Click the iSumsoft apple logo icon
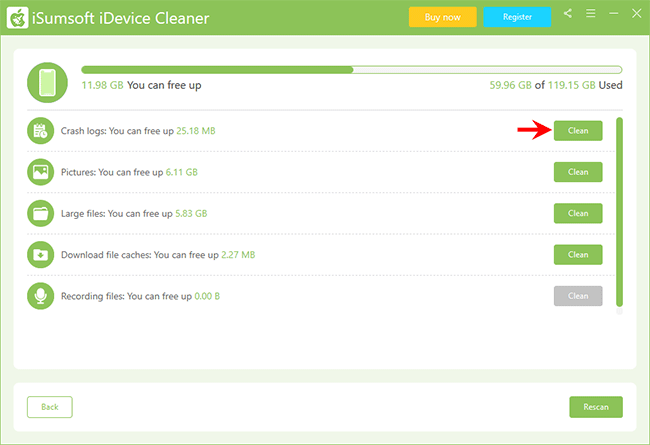The image size is (650, 445). (17, 18)
